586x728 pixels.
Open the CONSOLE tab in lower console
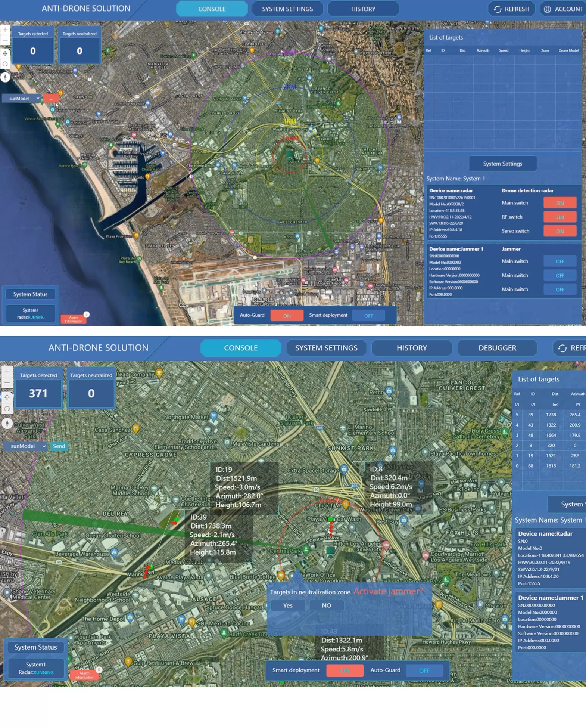pos(241,348)
